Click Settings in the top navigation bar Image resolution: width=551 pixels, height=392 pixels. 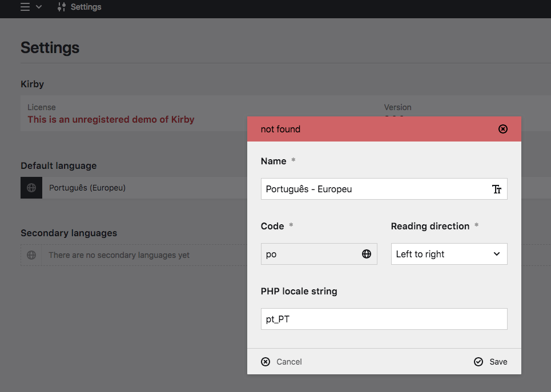point(86,7)
